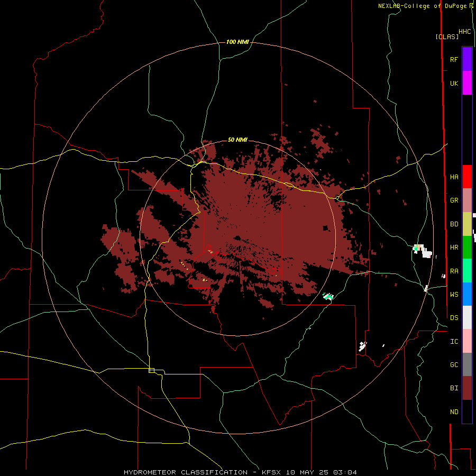This screenshot has width=476, height=476.
Task: Click the bright green RA legend swatch
Action: point(467,271)
